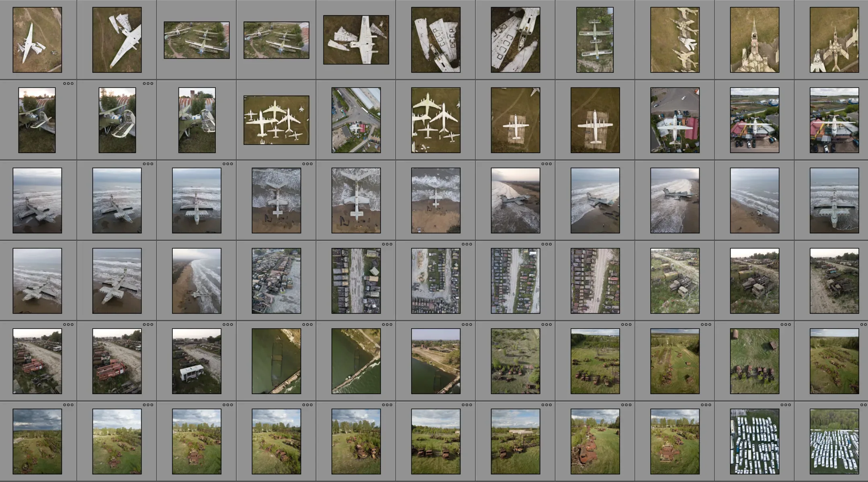Select the landscape thumbnail of many white planes
The image size is (868, 482).
(x=276, y=120)
